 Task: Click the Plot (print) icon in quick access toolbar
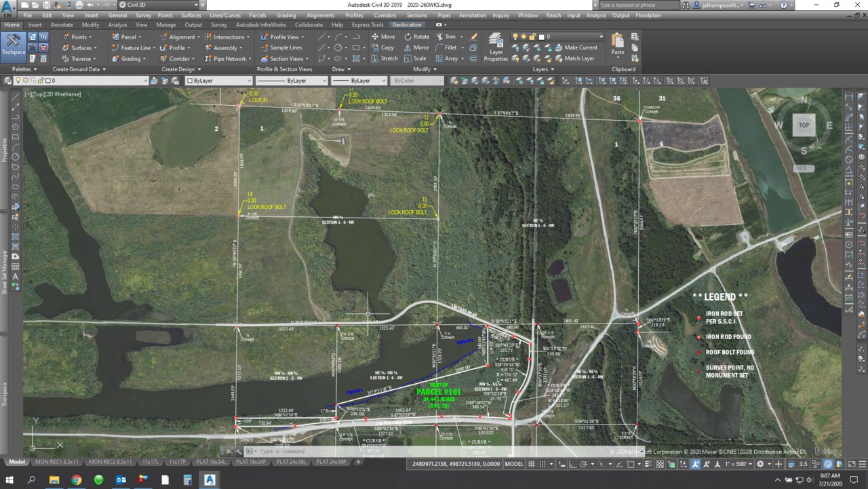(81, 5)
